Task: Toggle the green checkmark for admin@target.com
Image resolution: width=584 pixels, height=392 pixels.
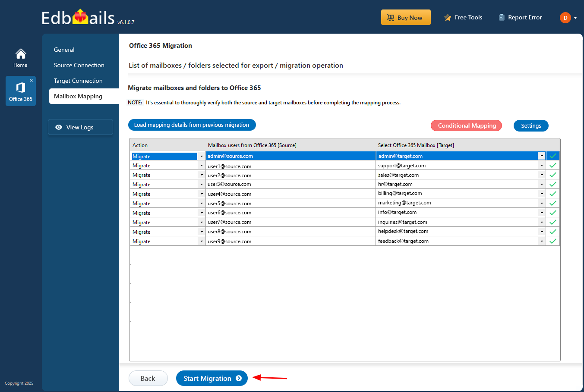Action: (x=552, y=156)
